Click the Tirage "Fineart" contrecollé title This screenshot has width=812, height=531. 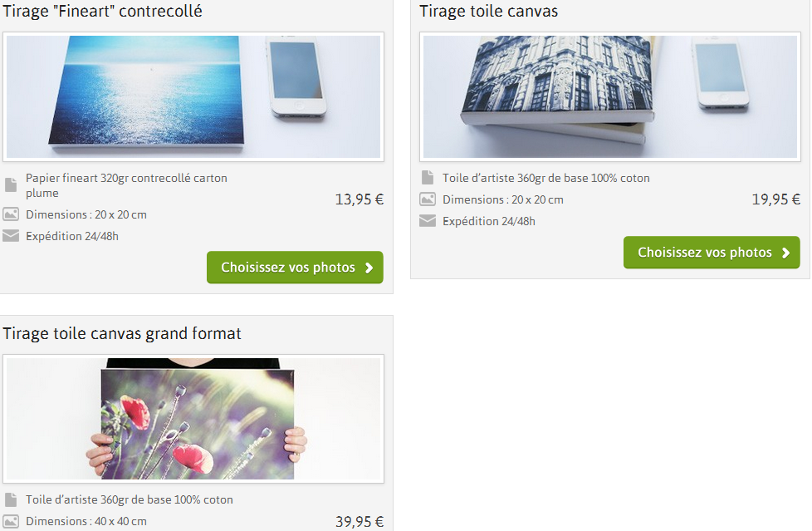102,12
